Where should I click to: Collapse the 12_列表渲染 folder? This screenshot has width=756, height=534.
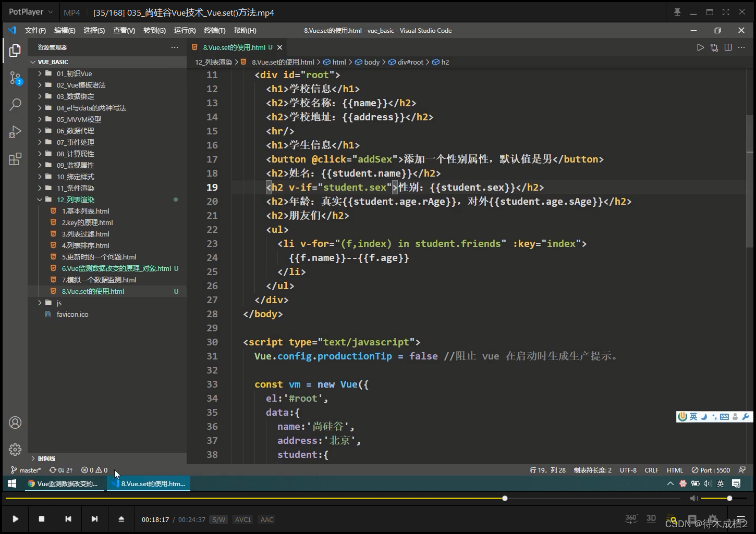(40, 200)
